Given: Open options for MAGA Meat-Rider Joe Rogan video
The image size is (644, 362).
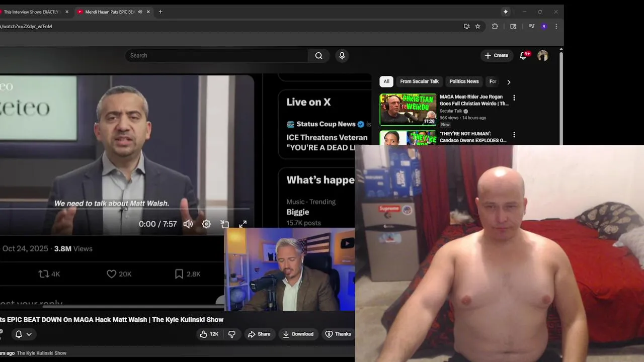Looking at the screenshot, I should point(514,98).
